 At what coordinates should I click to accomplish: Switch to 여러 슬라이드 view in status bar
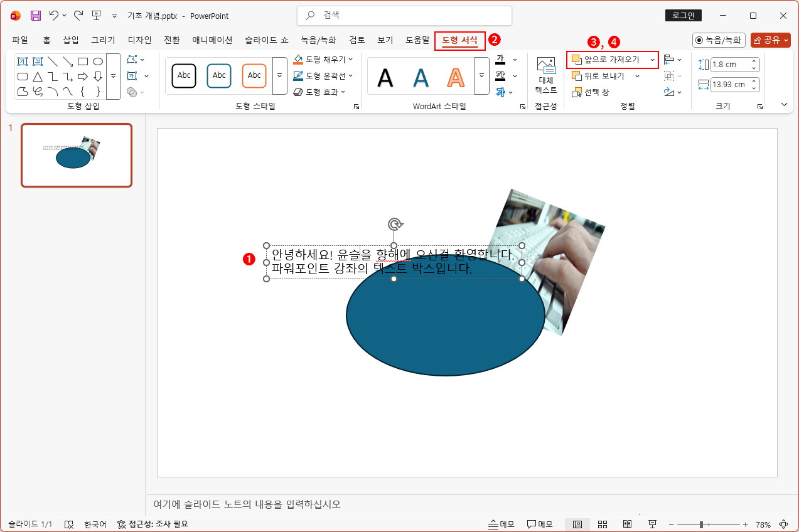pyautogui.click(x=603, y=524)
